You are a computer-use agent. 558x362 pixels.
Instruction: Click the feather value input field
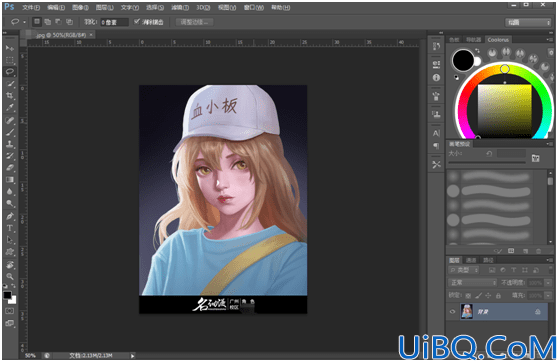click(114, 22)
